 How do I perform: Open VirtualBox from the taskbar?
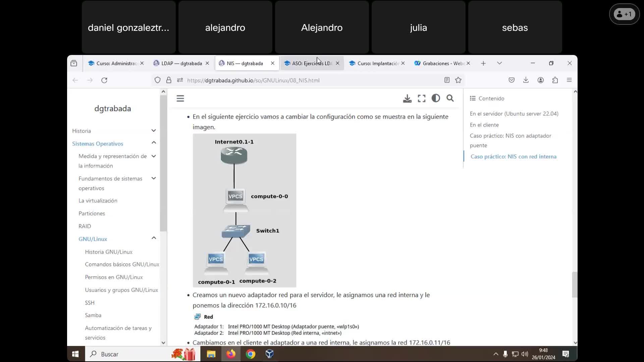click(x=270, y=354)
